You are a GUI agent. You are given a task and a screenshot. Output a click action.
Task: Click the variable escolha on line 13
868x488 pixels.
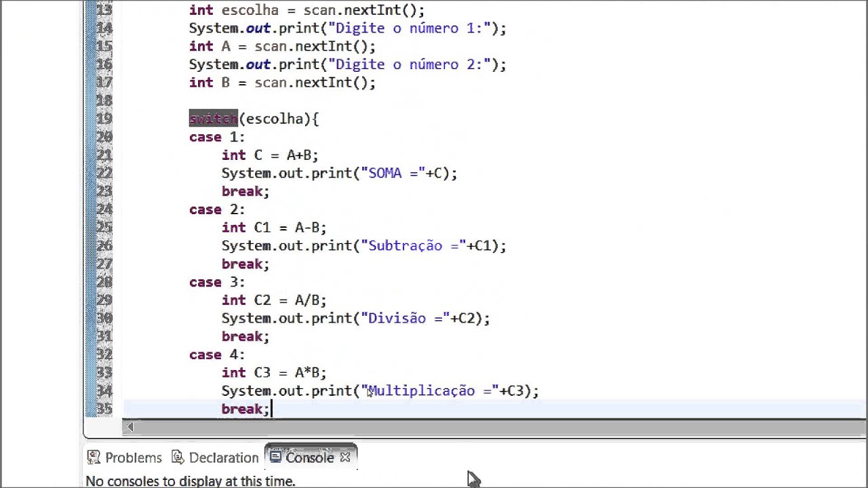click(250, 10)
